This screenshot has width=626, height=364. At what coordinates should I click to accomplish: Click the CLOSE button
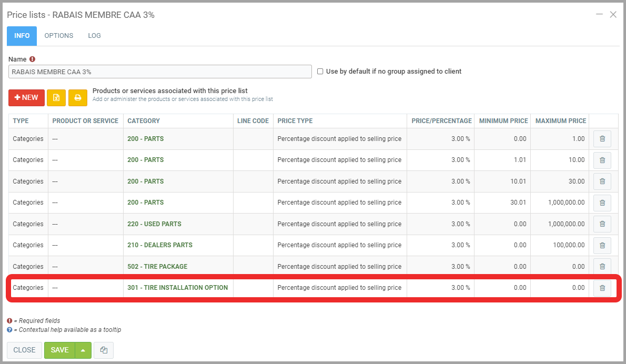point(24,350)
